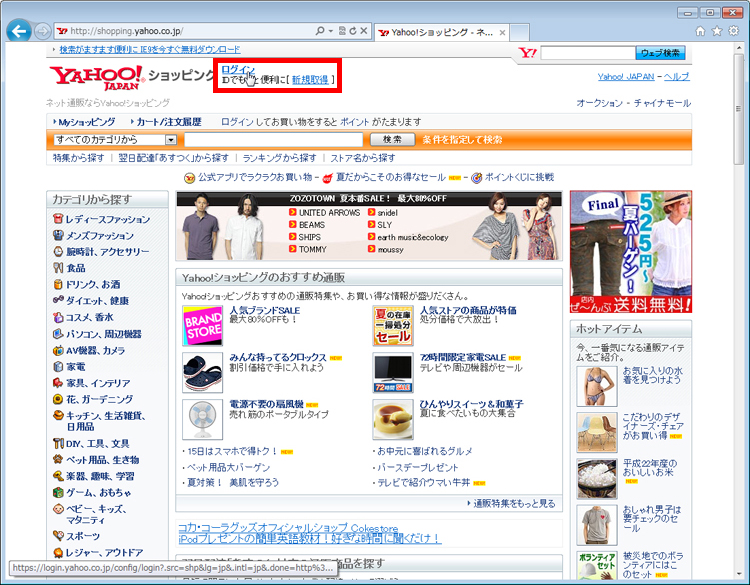750x585 pixels.
Task: Click the 食品 fork and knife icon
Action: [58, 268]
